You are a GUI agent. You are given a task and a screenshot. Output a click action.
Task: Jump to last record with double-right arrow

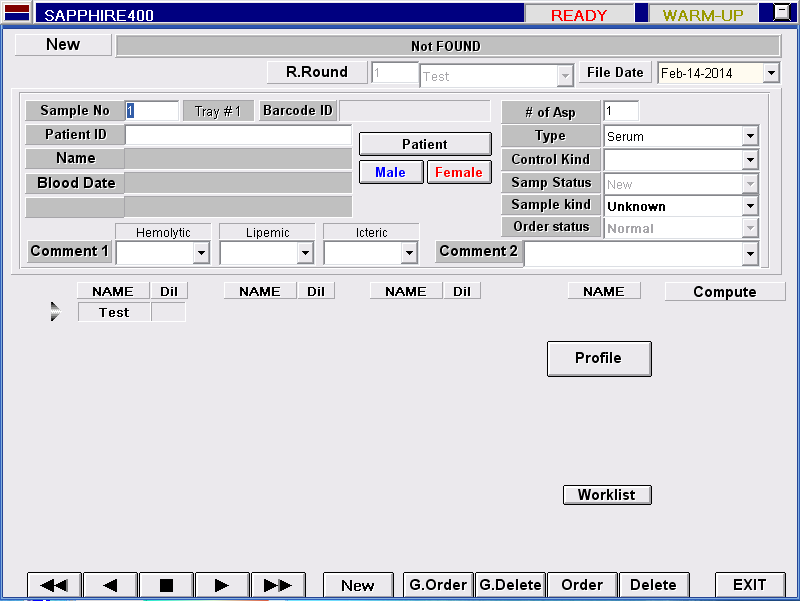point(278,585)
